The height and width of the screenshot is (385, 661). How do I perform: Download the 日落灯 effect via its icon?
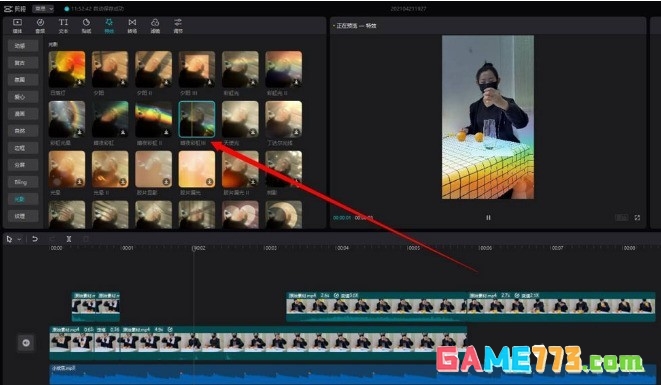pyautogui.click(x=79, y=82)
